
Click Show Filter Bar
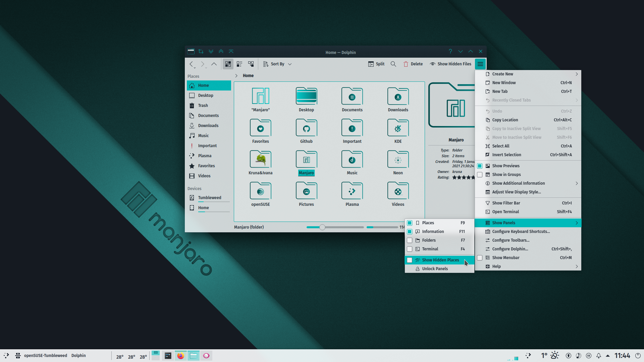(528, 203)
